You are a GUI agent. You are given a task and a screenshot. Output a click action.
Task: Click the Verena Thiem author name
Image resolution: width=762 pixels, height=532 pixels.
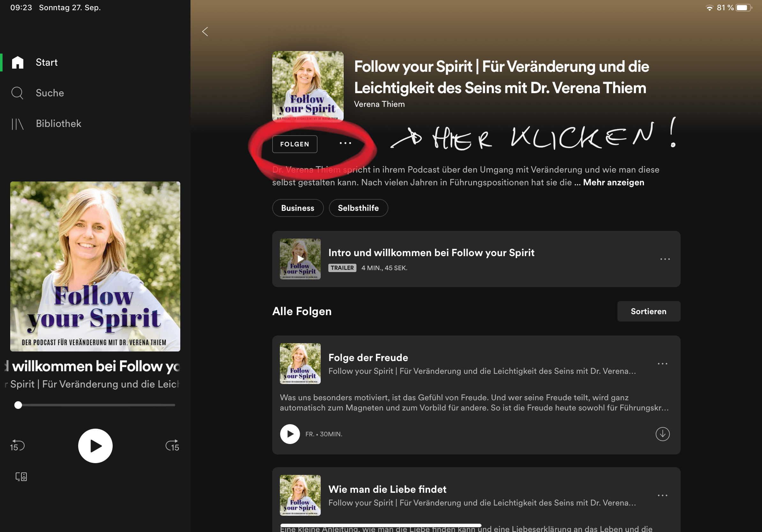(x=379, y=104)
